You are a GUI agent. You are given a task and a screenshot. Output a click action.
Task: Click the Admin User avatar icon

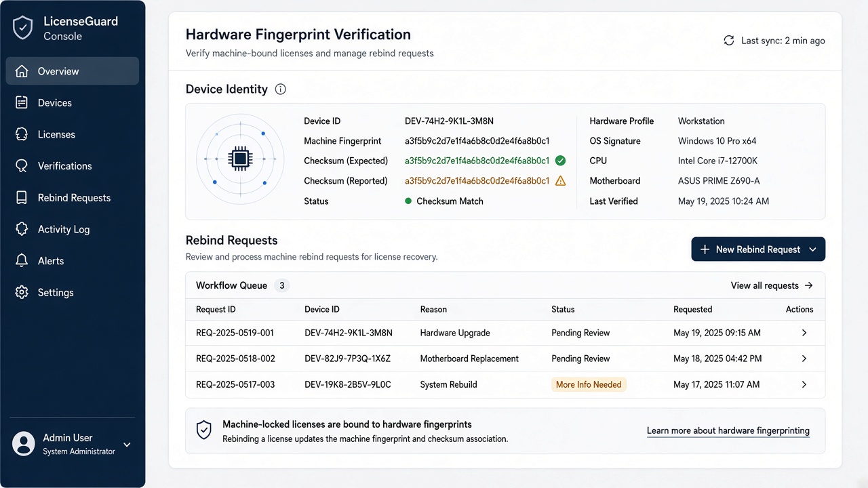(x=24, y=444)
